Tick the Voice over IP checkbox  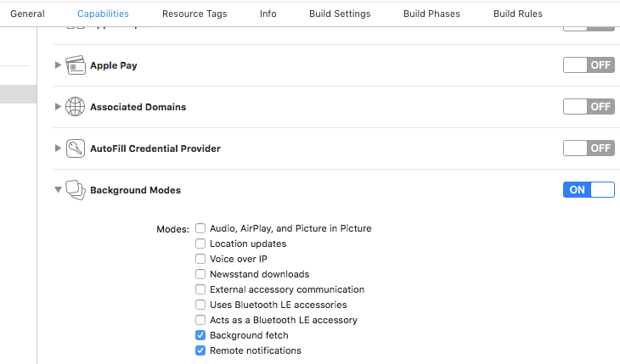200,259
